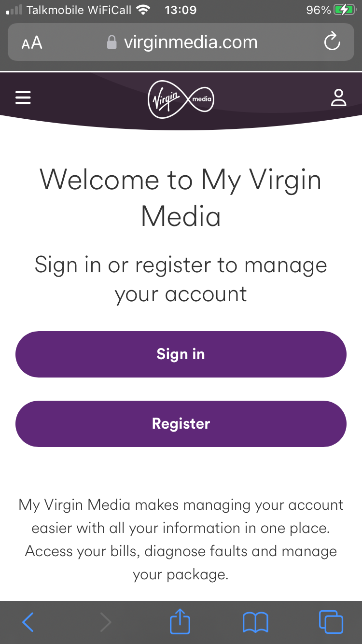The image size is (362, 644).
Task: Tap the forward navigation arrow
Action: click(105, 622)
